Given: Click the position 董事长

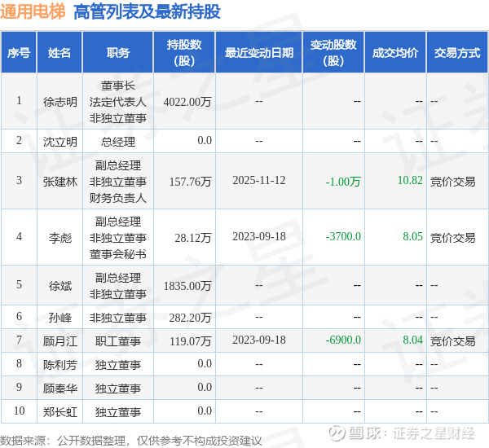Looking at the screenshot, I should click(118, 86).
